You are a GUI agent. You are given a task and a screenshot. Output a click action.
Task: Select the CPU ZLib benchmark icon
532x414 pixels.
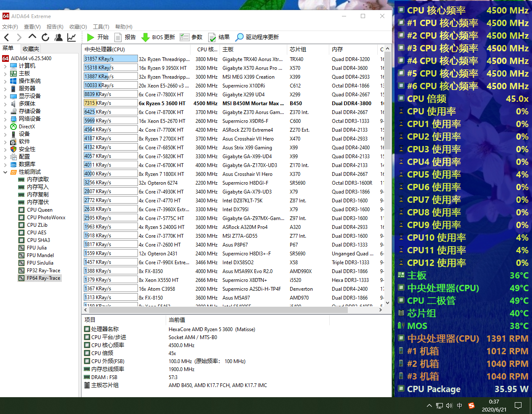click(21, 225)
